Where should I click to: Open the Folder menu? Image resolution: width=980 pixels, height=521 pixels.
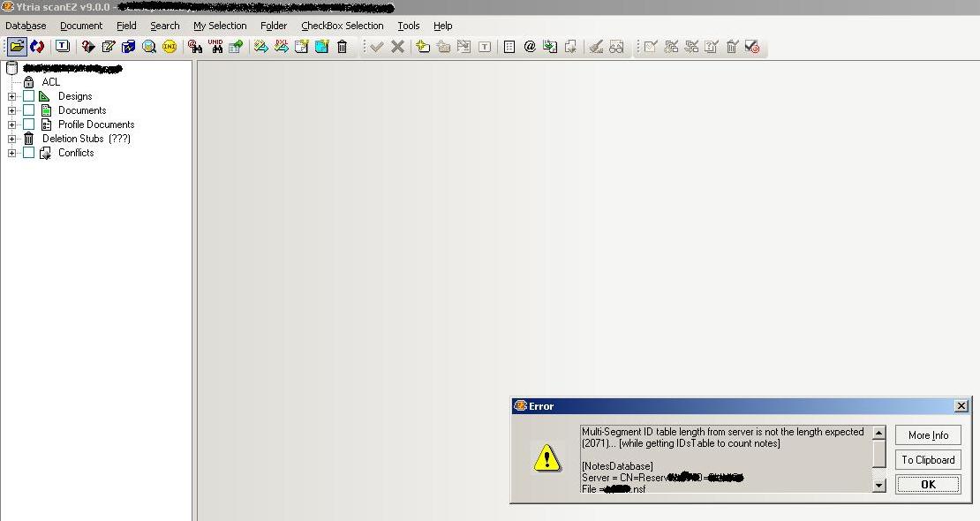pos(274,26)
